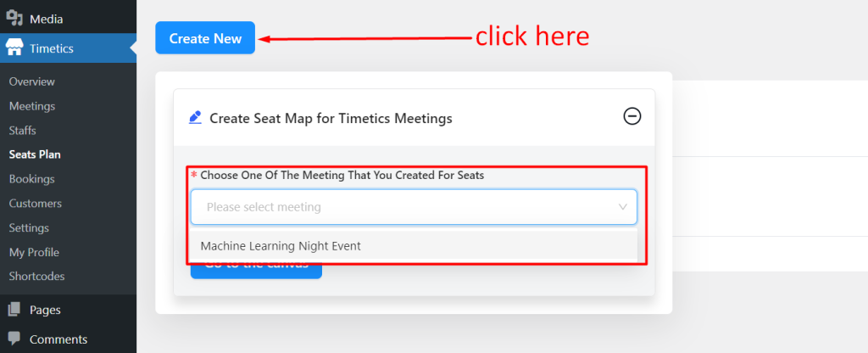Click the pencil edit icon beside title

tap(196, 117)
